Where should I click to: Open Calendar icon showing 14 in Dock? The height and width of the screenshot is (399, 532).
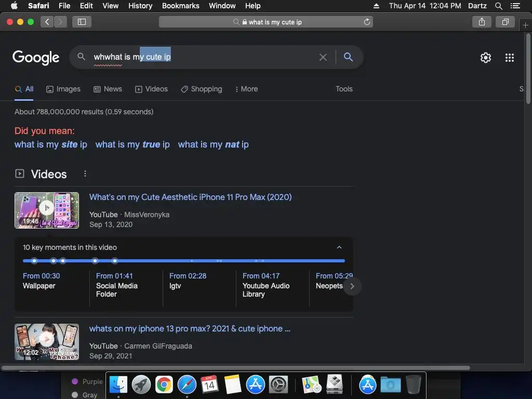click(210, 385)
